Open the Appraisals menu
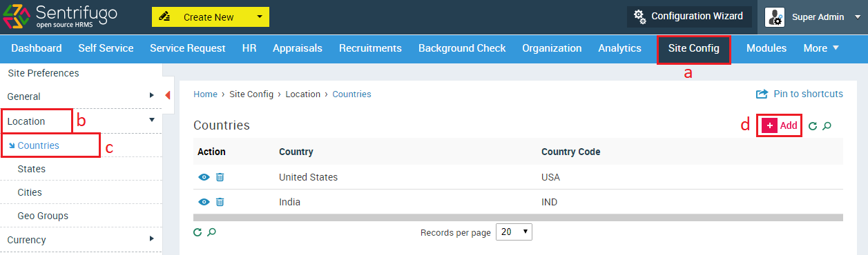 (x=298, y=48)
